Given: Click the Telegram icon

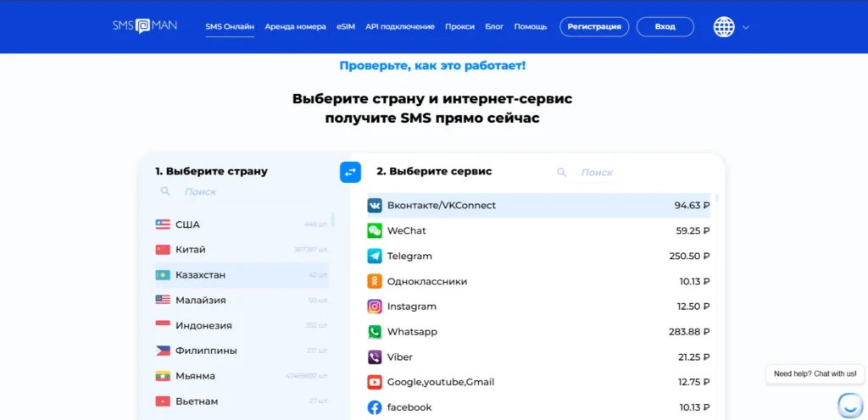Looking at the screenshot, I should click(x=375, y=257).
